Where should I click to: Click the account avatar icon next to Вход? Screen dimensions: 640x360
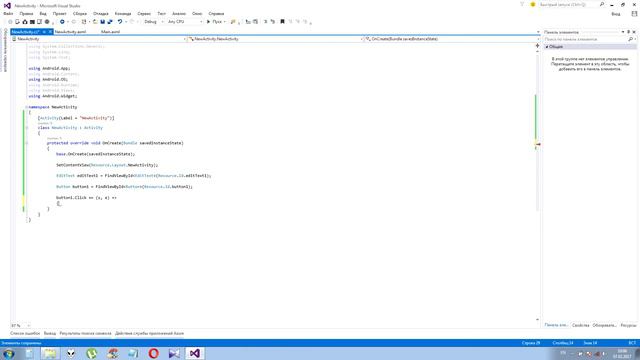click(x=634, y=13)
